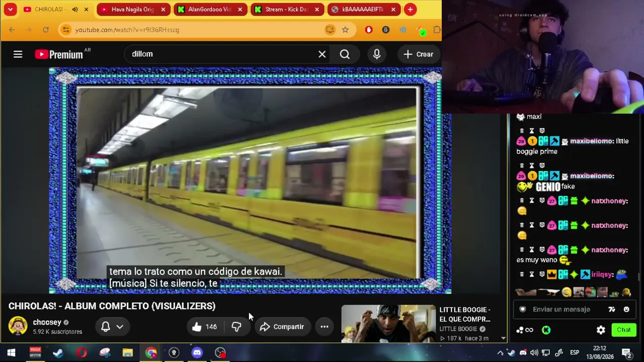Close the CHIROLAS! tab
Screen dimensions: 644x362
point(86,10)
